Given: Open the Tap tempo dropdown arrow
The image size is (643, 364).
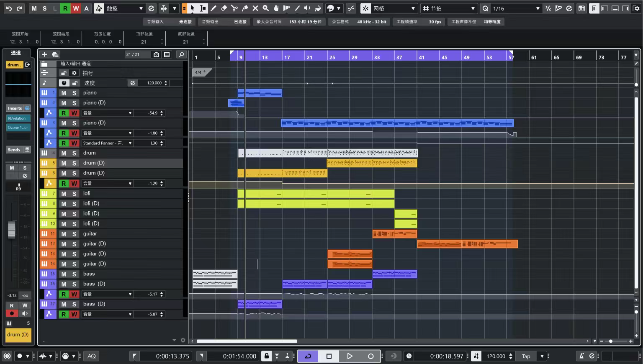Looking at the screenshot, I should [x=542, y=356].
